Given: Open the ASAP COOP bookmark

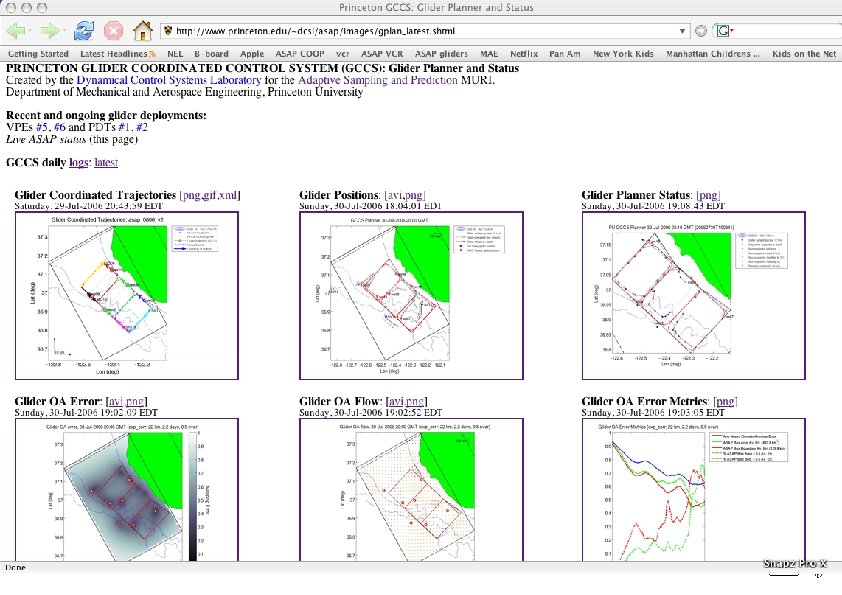Looking at the screenshot, I should 300,54.
